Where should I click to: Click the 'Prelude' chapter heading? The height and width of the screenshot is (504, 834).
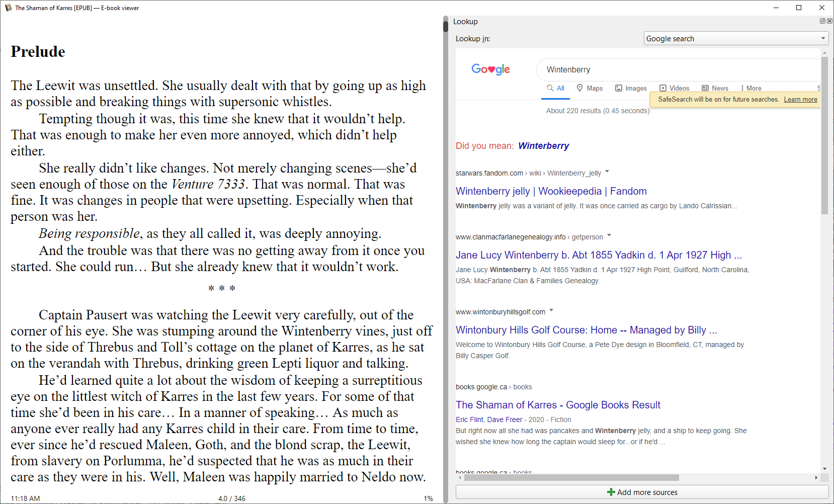(x=38, y=51)
